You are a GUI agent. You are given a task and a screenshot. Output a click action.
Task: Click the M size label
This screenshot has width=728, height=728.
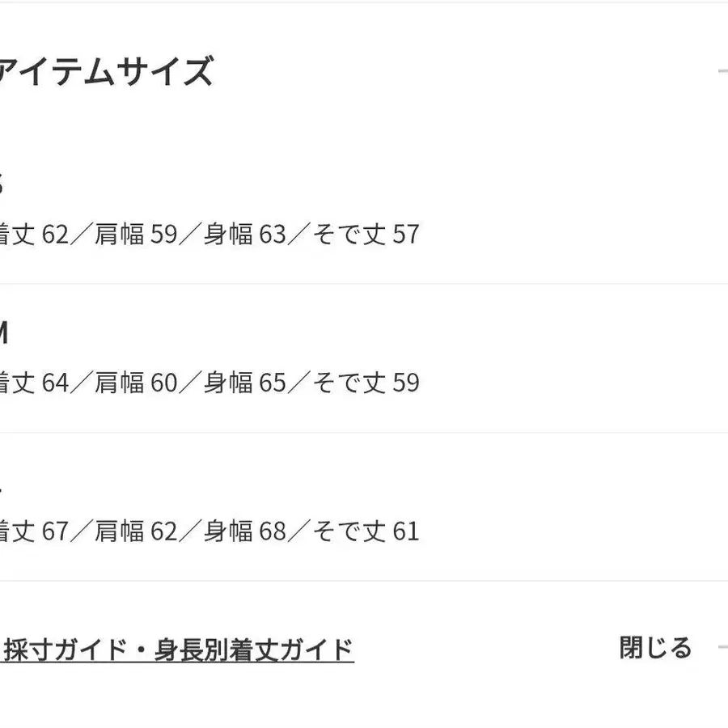3,333
